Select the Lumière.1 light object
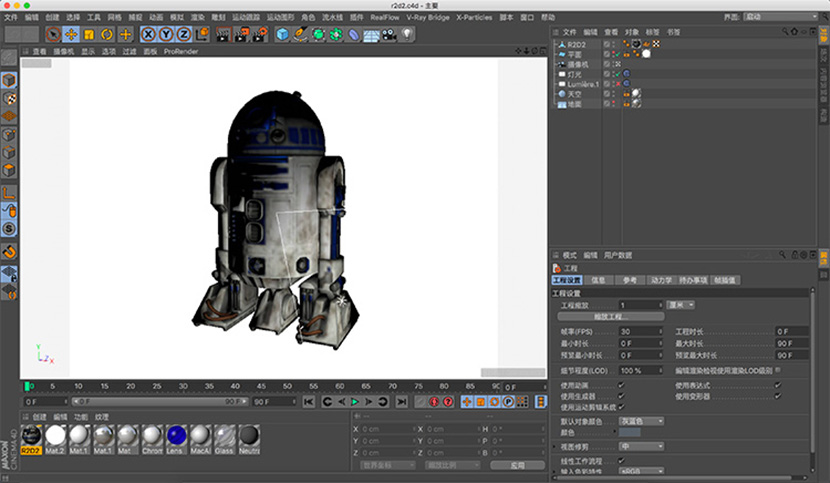830x483 pixels. [583, 84]
